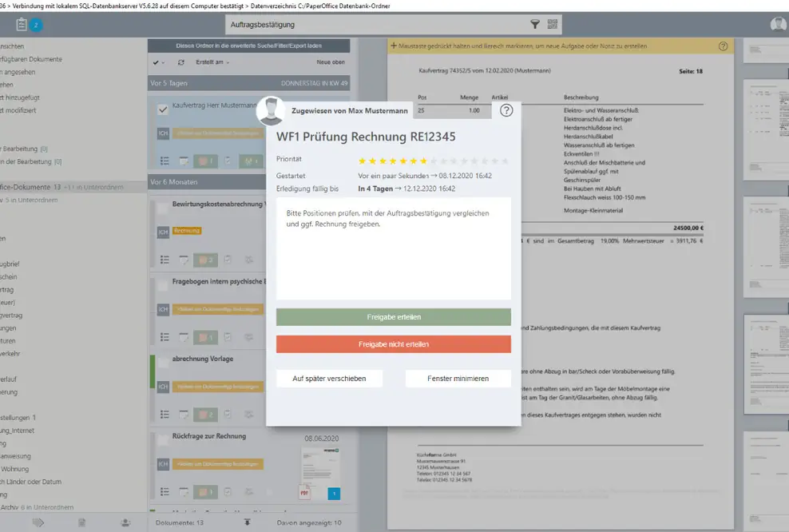The image size is (789, 532).
Task: Click the note icon for Kaufvertrag Herr Mustermann
Action: [x=184, y=161]
